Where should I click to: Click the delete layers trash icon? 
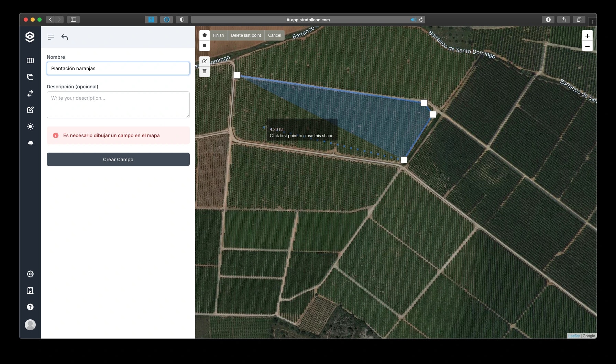click(205, 71)
